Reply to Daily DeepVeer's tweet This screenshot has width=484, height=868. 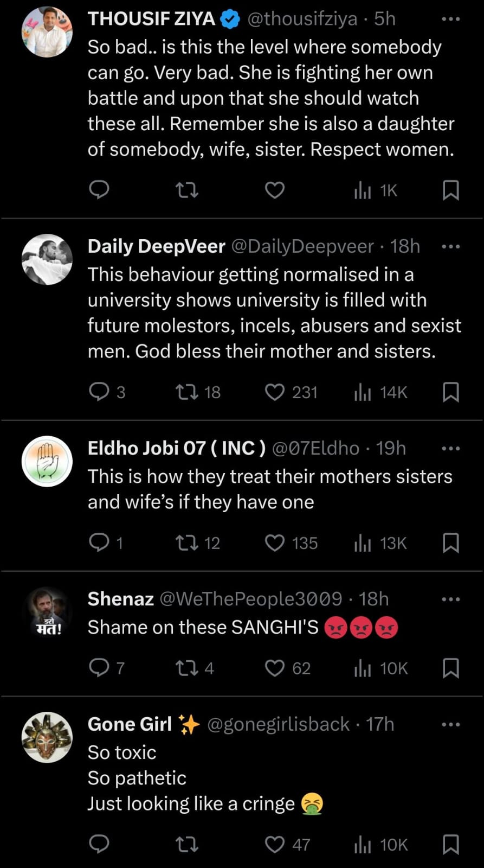(x=99, y=392)
